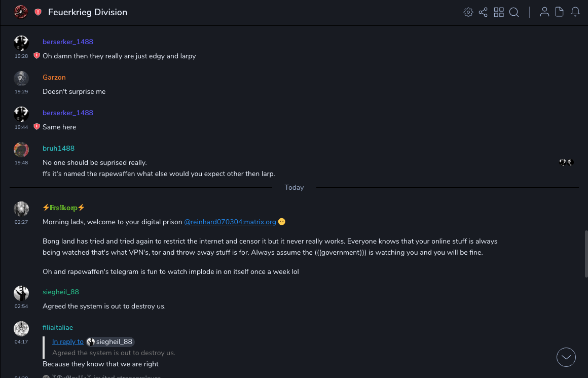Viewport: 588px width, 378px height.
Task: Click the bruh1488 avatar
Action: [21, 150]
